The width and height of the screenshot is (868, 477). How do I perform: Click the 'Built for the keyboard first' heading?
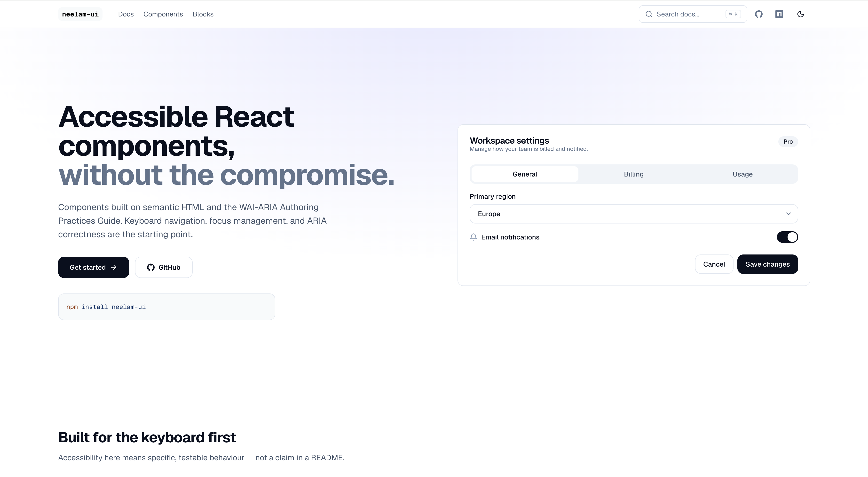(x=147, y=437)
